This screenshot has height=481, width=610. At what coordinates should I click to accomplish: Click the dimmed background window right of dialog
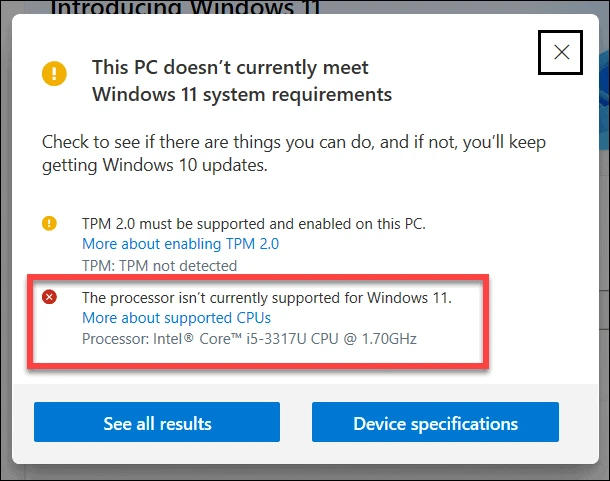click(605, 233)
